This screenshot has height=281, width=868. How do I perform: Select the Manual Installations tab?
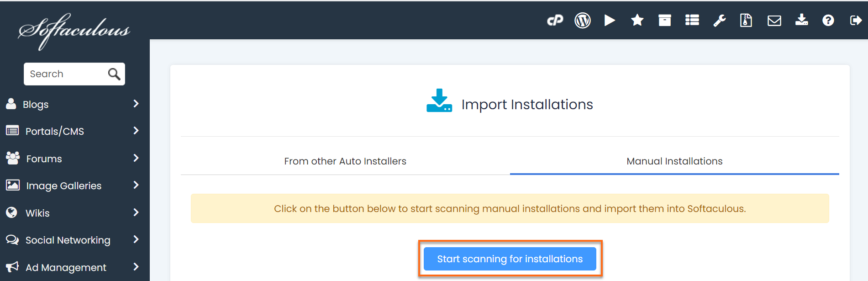674,161
